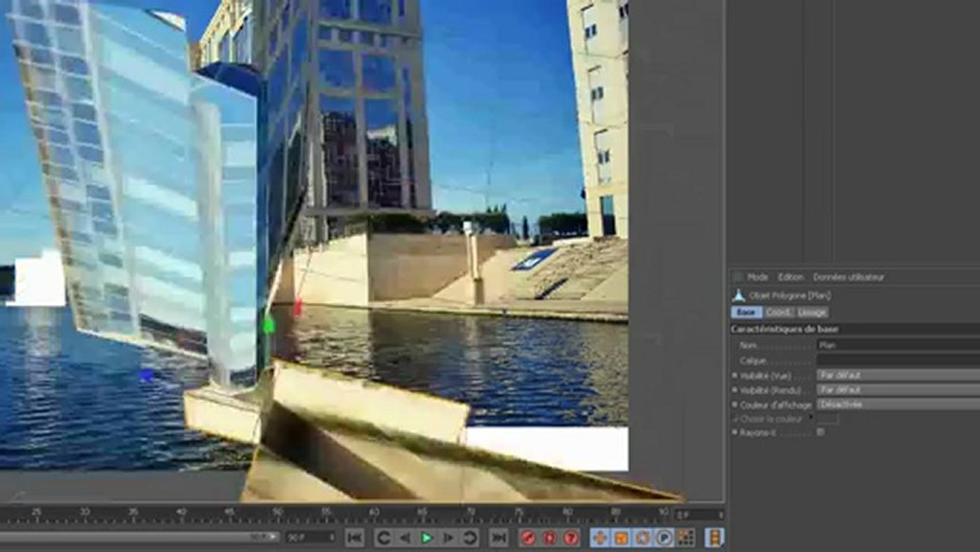Go back one frame

(405, 537)
